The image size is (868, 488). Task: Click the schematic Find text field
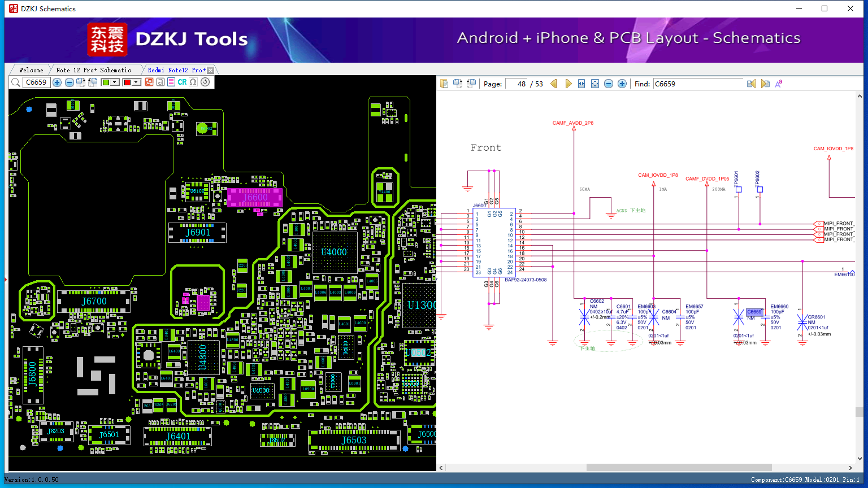[698, 84]
